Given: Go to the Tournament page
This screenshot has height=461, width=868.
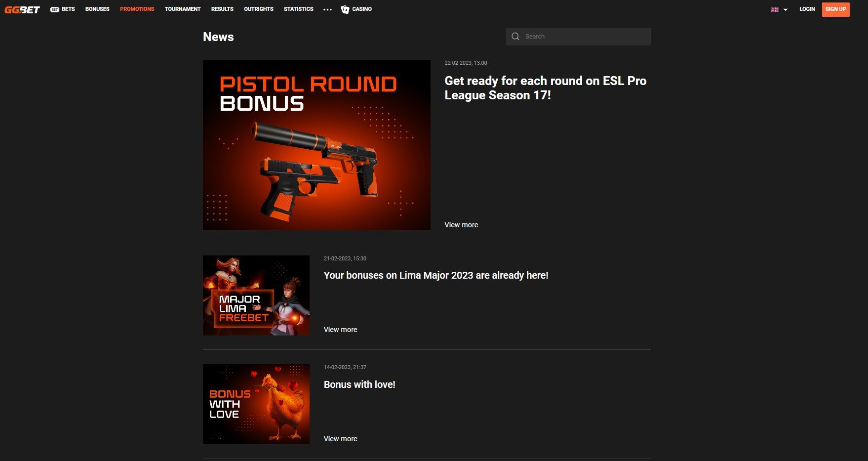Looking at the screenshot, I should pyautogui.click(x=183, y=9).
